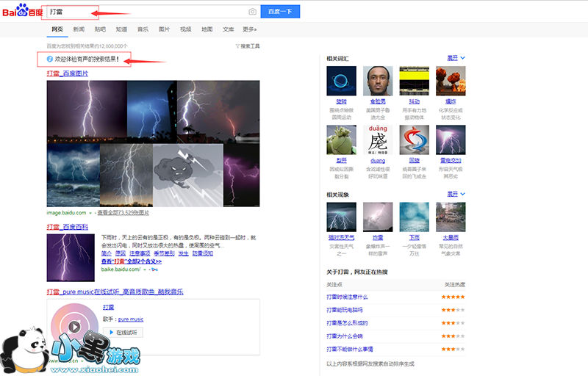Click the 防雷须知 sublink

click(x=203, y=253)
